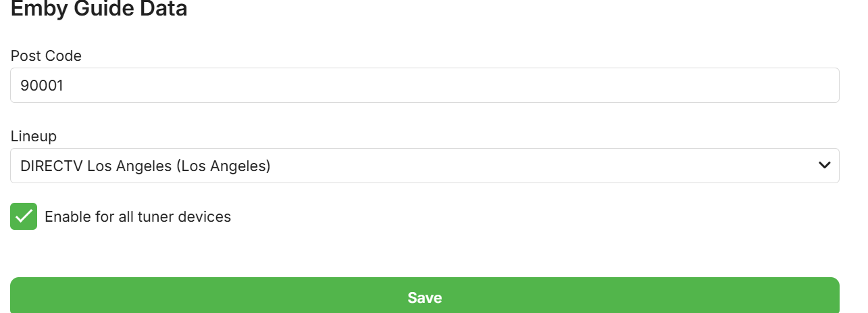
Task: Click the Post Code input field
Action: (424, 85)
